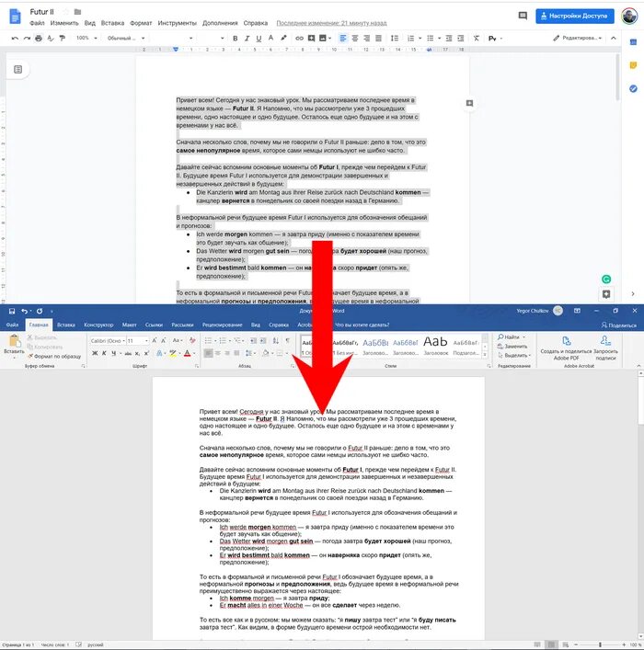
Task: Click Настройки Доступа share button
Action: (575, 16)
